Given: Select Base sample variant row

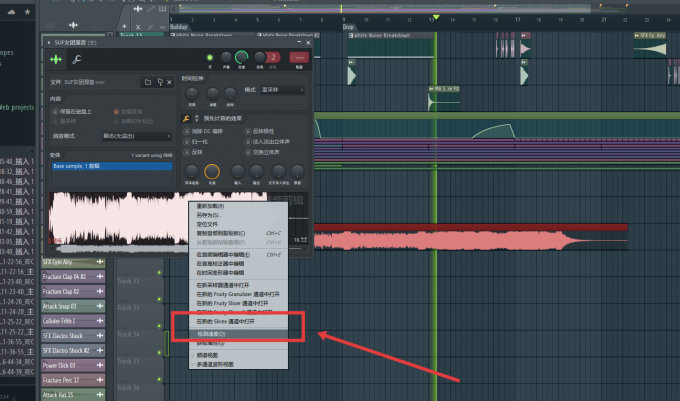Looking at the screenshot, I should (x=112, y=166).
